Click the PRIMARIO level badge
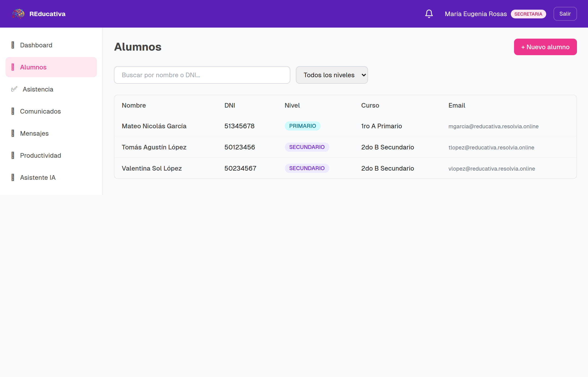588x377 pixels. tap(302, 126)
